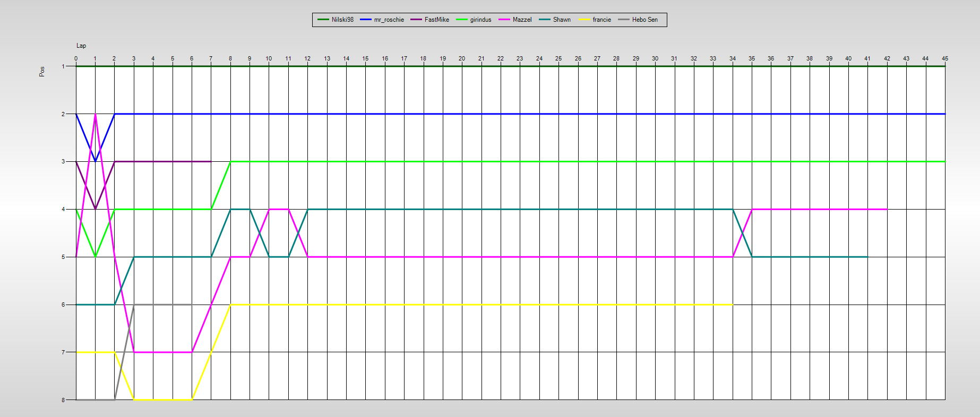Click the "Pos" vertical axis title

click(x=42, y=72)
